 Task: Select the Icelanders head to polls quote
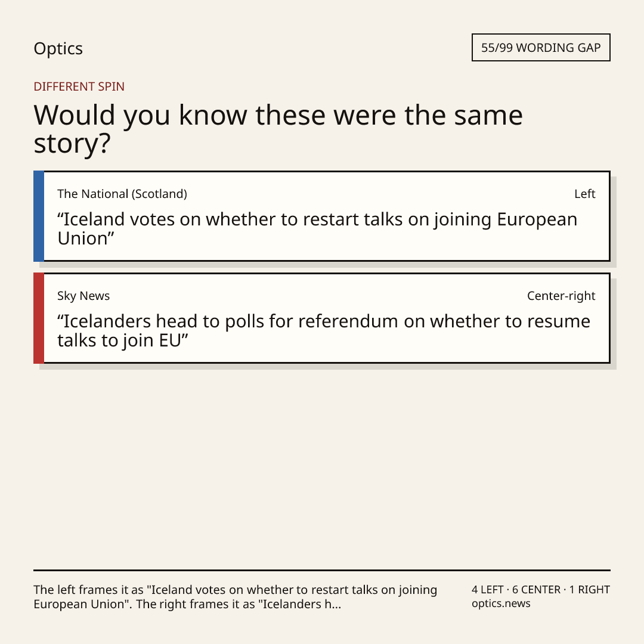tap(324, 330)
